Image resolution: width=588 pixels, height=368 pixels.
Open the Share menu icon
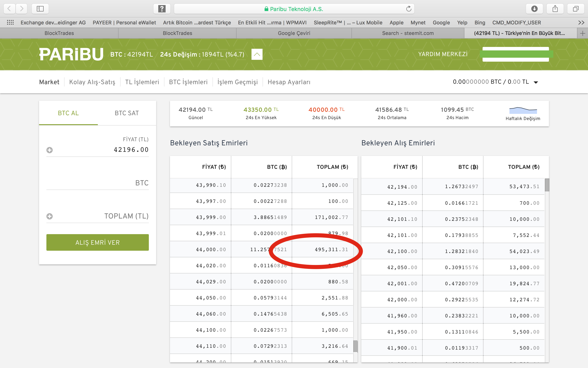(555, 9)
